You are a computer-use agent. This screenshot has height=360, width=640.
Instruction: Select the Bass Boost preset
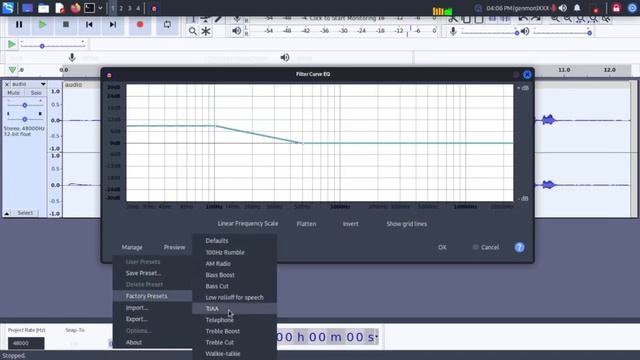point(234,275)
